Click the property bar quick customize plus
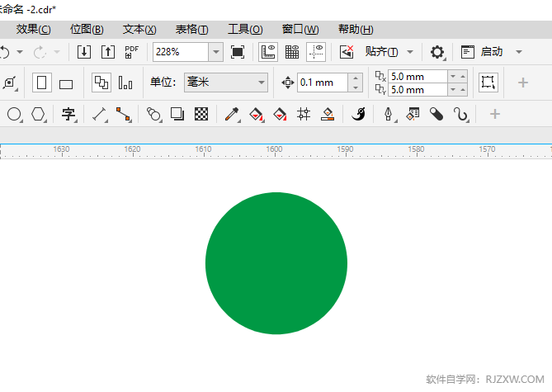Screen dimensions: 552x392 (x=523, y=83)
